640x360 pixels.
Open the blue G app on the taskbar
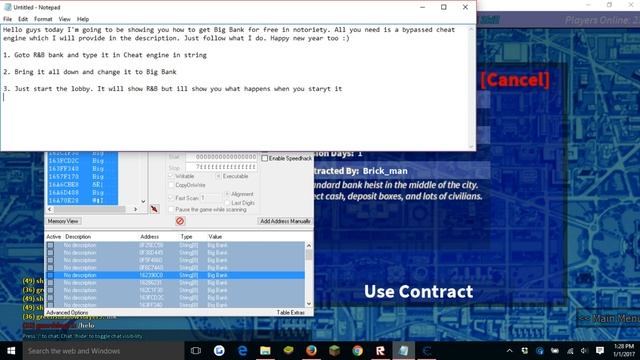(219, 351)
